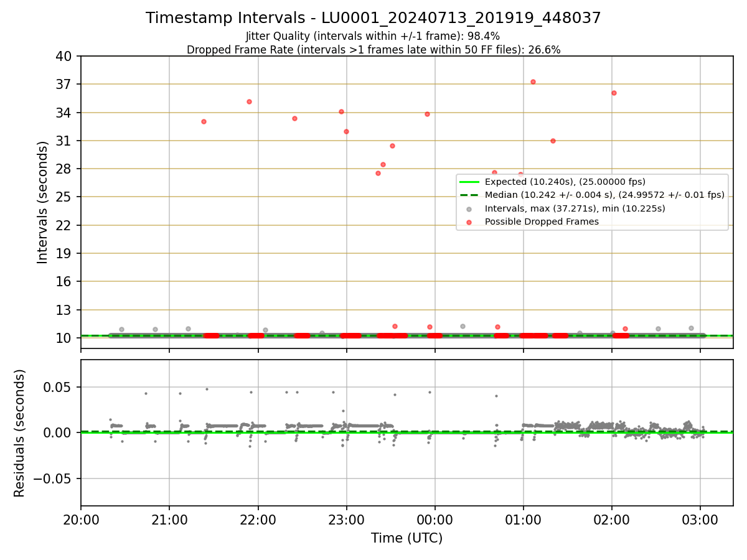Click the 'Intervals, max (37.271s), min (10.225s)' legend entry
Image resolution: width=747 pixels, height=560 pixels.
(575, 208)
